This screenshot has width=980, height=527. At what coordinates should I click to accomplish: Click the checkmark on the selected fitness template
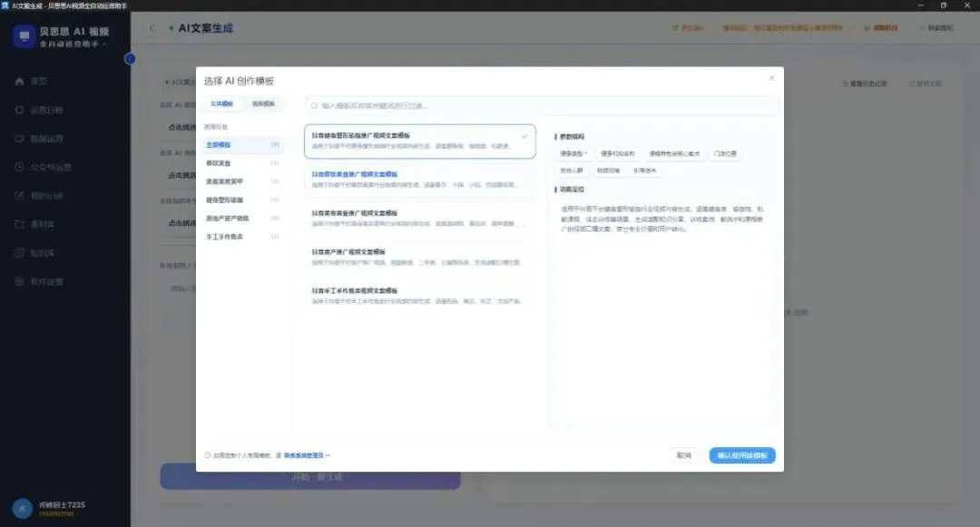click(x=524, y=136)
